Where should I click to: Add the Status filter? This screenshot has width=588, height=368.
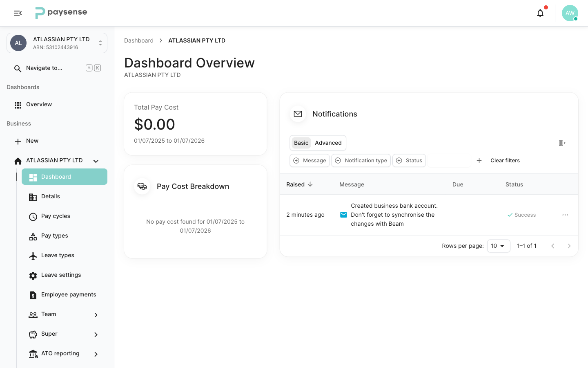tap(409, 160)
